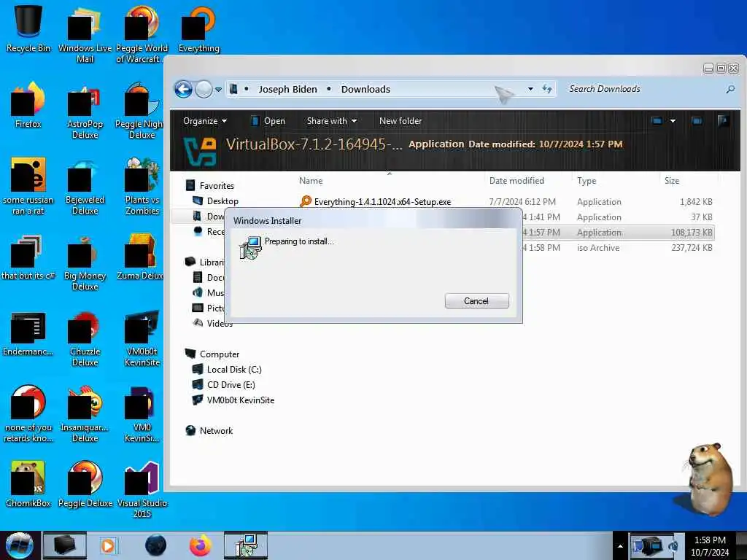The image size is (747, 560).
Task: Click the Explorer Forward navigation arrow
Action: pyautogui.click(x=204, y=89)
